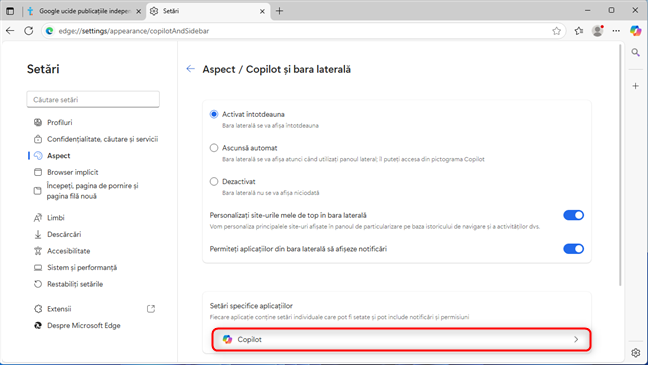Click the sidebar search icon

(636, 52)
